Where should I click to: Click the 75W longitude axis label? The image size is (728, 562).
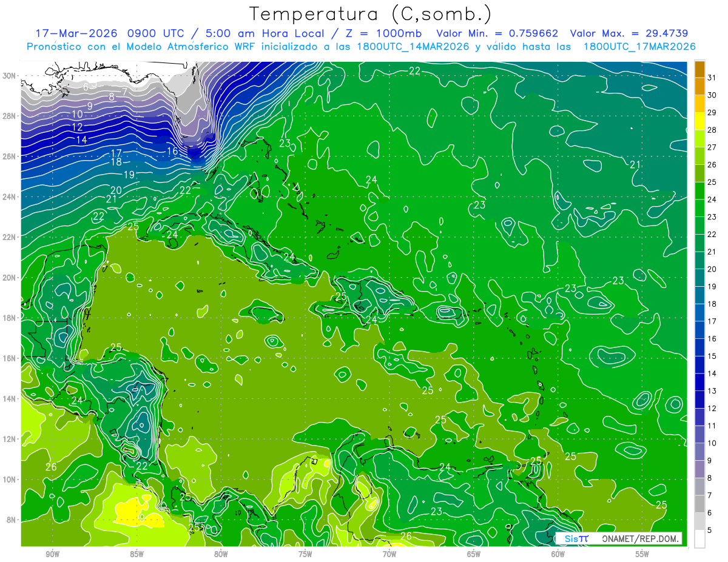pos(305,554)
